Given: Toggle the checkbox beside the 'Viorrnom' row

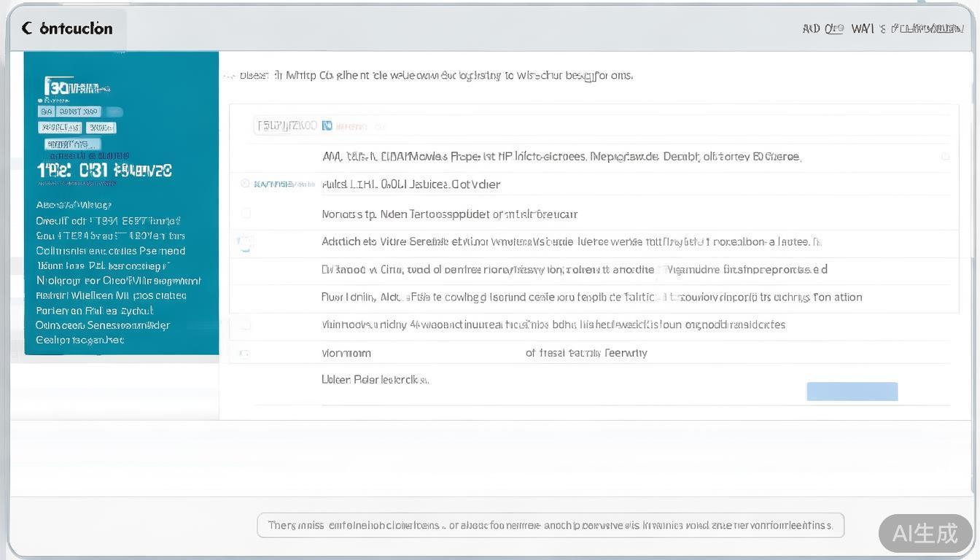Looking at the screenshot, I should [244, 354].
